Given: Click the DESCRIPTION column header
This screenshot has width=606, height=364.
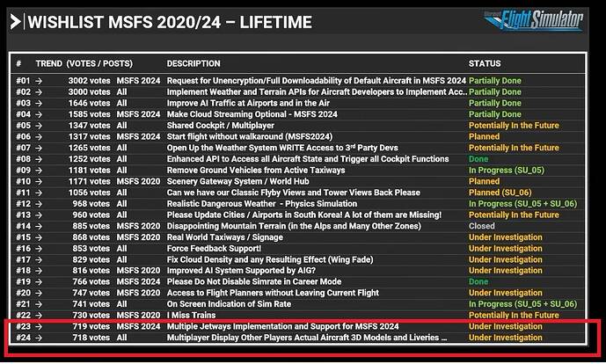Looking at the screenshot, I should point(193,63).
